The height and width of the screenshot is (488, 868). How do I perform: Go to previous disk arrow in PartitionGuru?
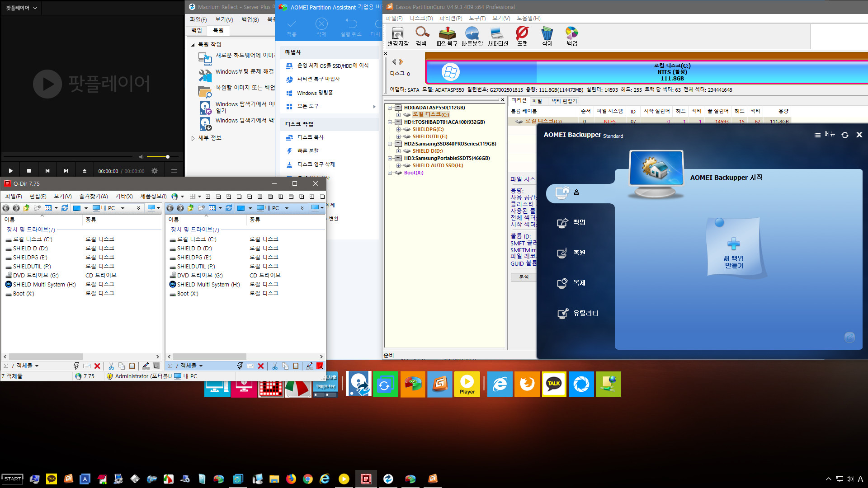coord(394,62)
